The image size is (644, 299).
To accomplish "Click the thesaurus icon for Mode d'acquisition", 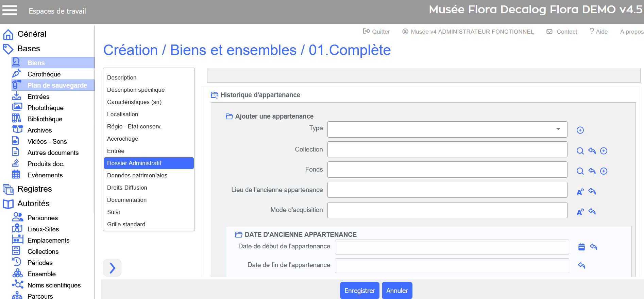I will click(x=580, y=212).
